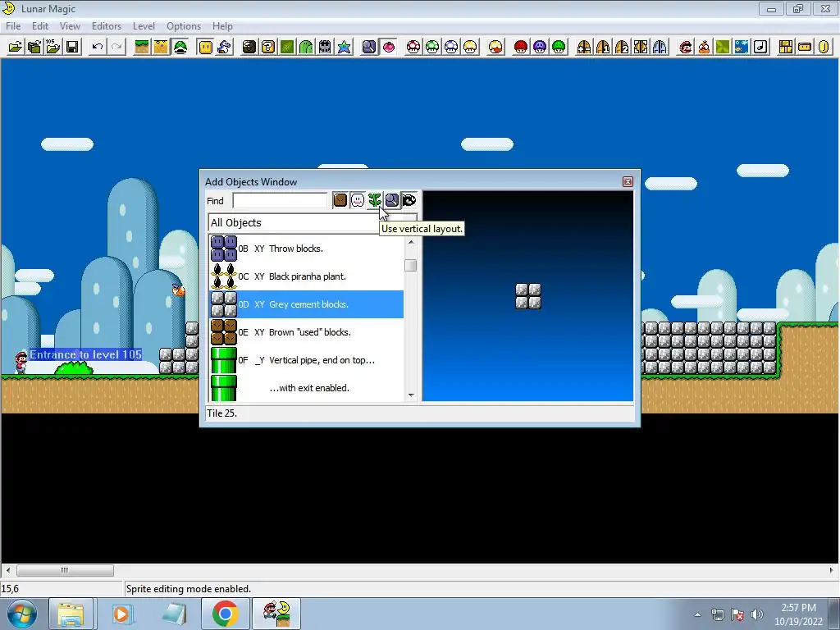Click the undo arrow icon

pyautogui.click(x=98, y=47)
